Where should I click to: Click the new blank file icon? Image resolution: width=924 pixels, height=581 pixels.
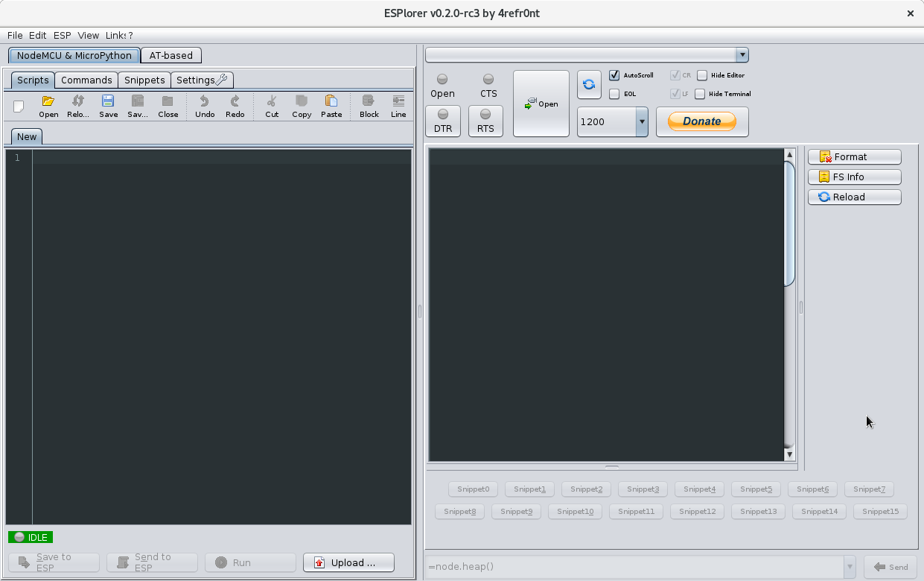click(19, 107)
